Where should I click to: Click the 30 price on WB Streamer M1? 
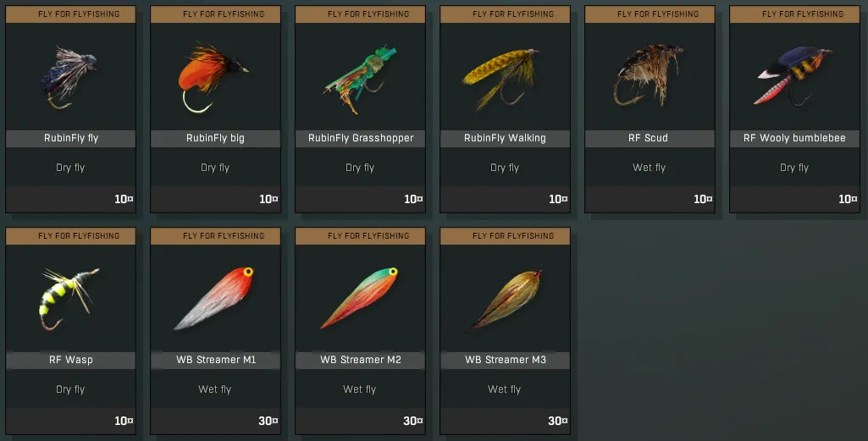pos(268,421)
